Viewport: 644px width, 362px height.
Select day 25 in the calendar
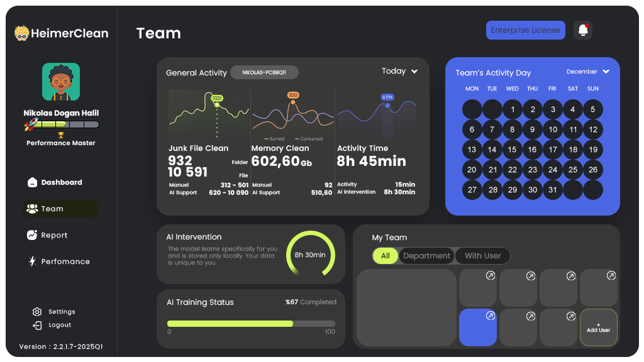tap(572, 170)
